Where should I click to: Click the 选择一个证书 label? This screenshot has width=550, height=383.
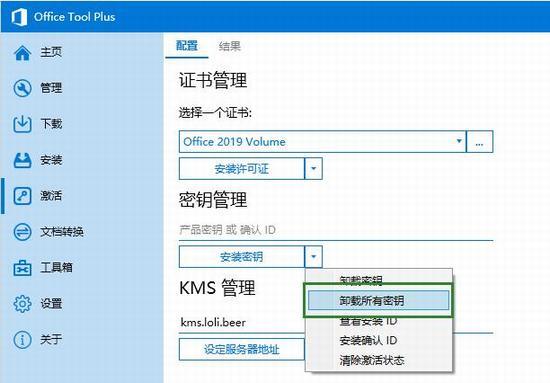[x=215, y=113]
